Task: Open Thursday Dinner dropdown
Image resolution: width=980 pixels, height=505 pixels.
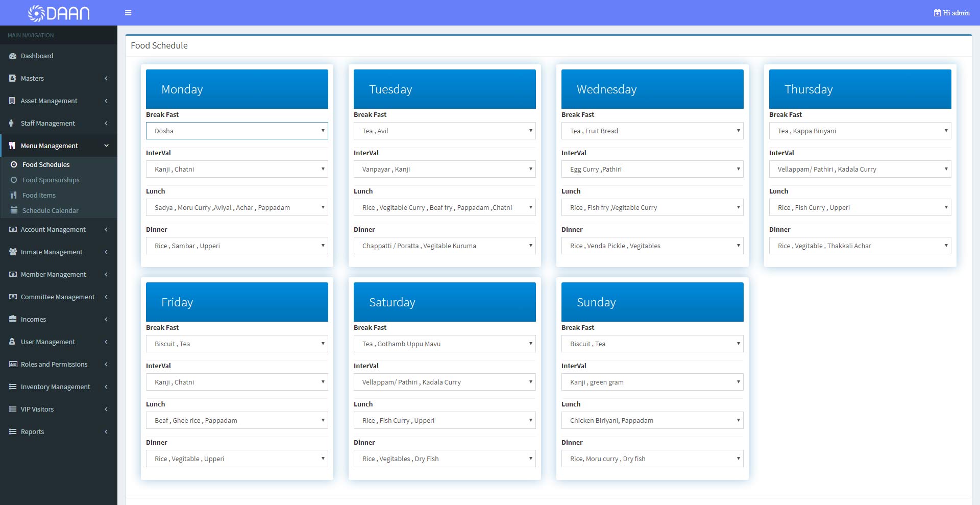Action: 860,246
